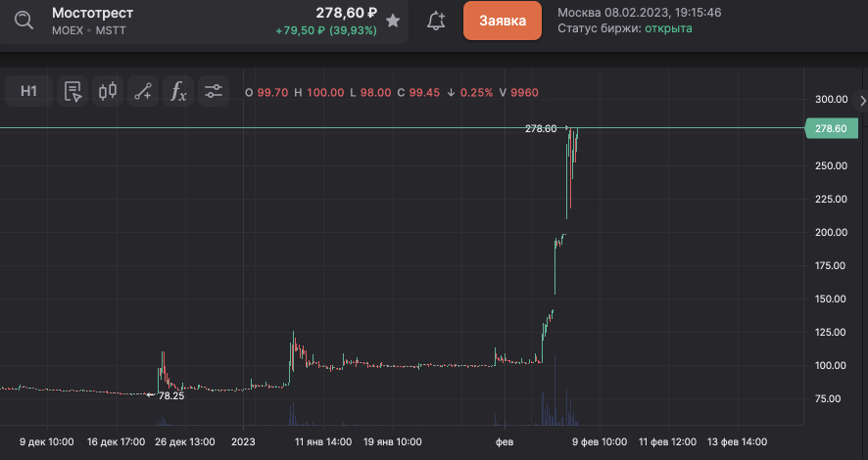Image resolution: width=868 pixels, height=460 pixels.
Task: Create a price alert with bell icon
Action: coord(436,21)
